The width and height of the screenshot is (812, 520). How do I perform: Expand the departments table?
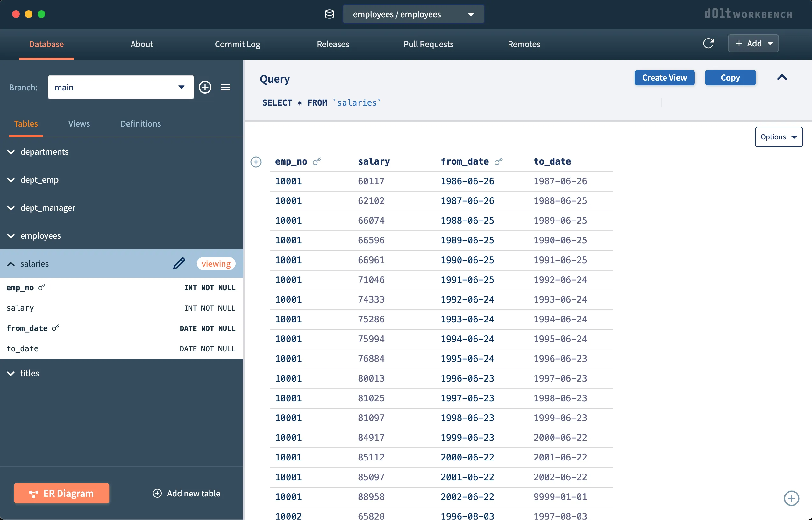(x=11, y=152)
